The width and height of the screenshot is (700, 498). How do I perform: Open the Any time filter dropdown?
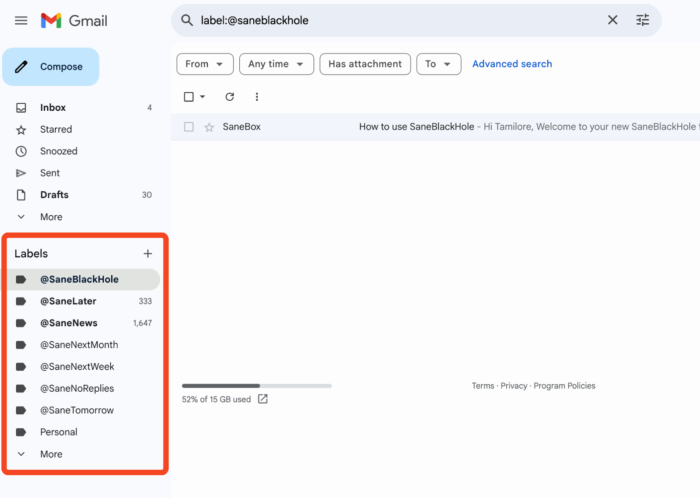(x=276, y=64)
